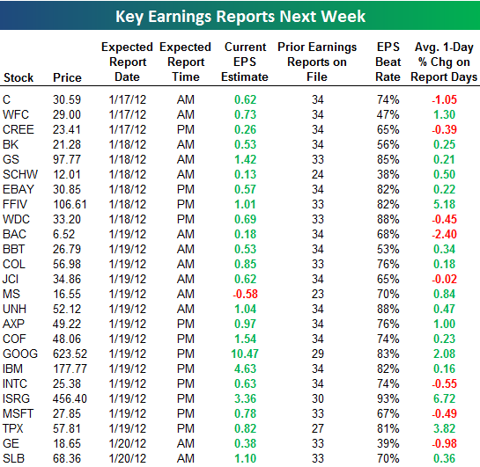The height and width of the screenshot is (467, 480).
Task: Click the price 97.77 for GS
Action: 67,159
